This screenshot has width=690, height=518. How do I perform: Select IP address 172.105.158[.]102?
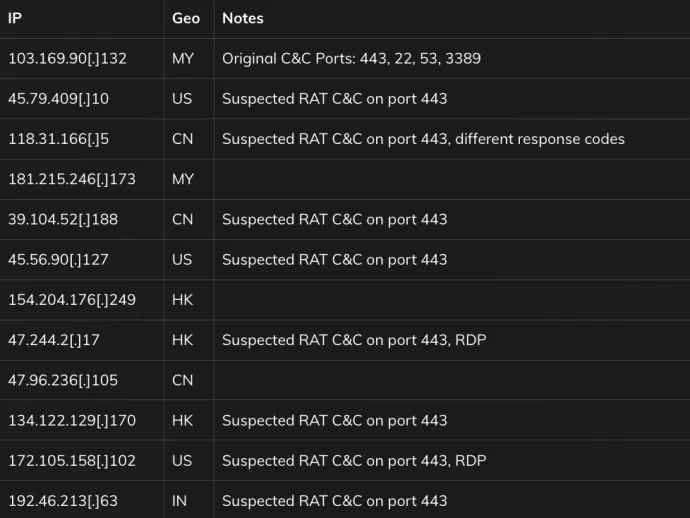pos(72,460)
